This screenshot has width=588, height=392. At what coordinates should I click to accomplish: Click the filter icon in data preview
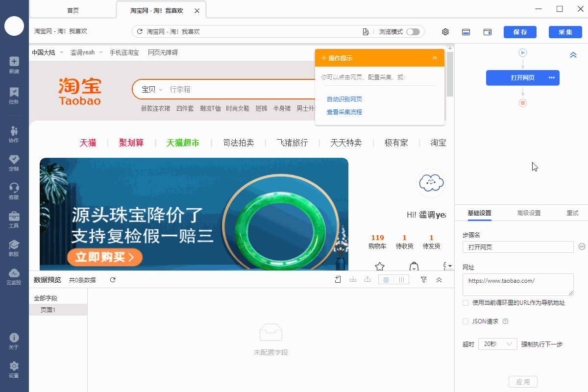click(x=424, y=280)
